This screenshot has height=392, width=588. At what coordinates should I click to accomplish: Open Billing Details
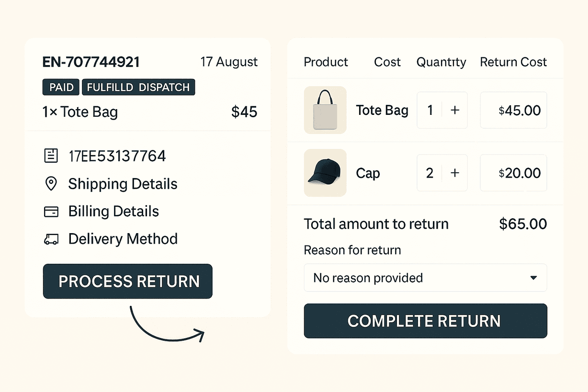(113, 212)
